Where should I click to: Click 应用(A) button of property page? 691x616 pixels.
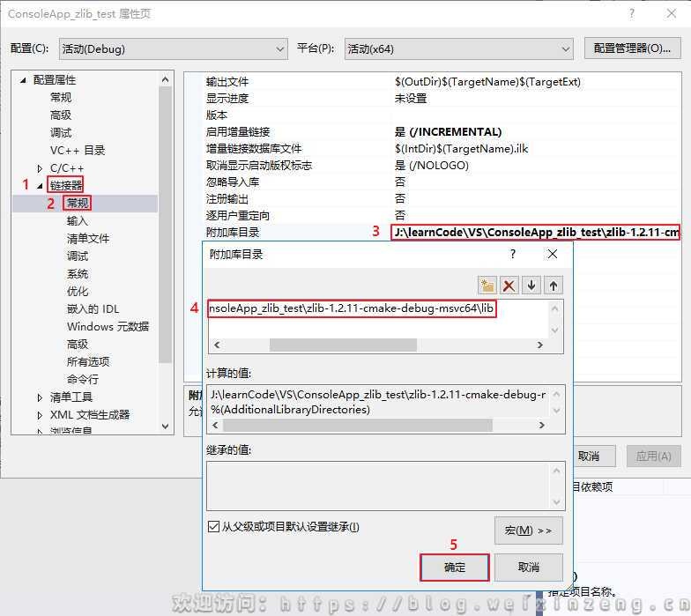[653, 456]
